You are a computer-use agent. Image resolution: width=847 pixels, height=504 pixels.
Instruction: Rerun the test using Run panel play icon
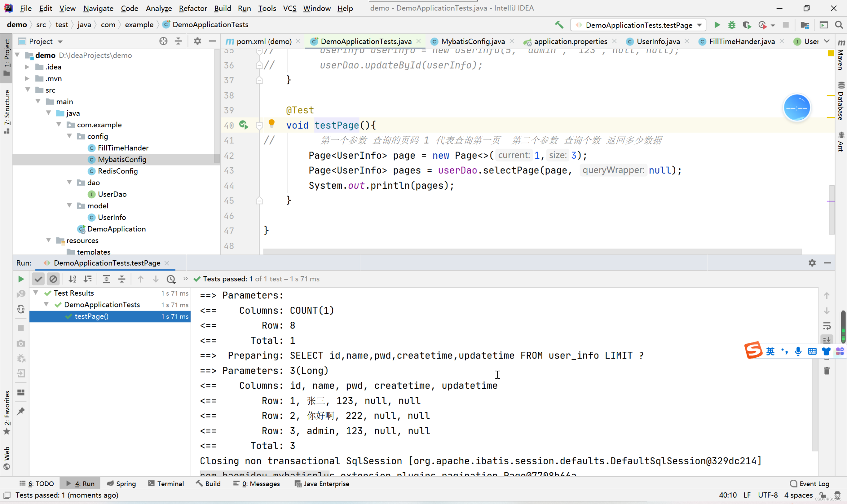point(21,279)
